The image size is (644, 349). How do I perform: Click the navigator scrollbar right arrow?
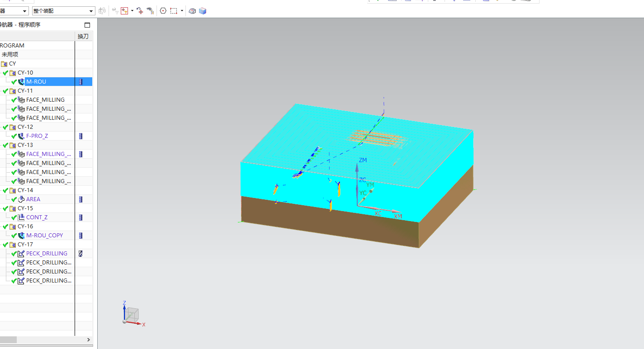pyautogui.click(x=88, y=340)
